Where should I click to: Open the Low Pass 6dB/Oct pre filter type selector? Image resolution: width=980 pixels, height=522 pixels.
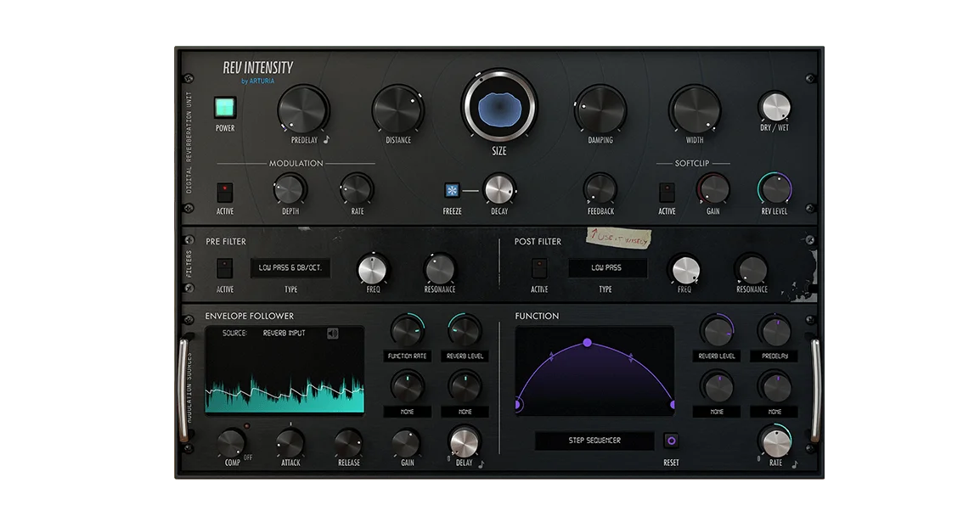290,267
